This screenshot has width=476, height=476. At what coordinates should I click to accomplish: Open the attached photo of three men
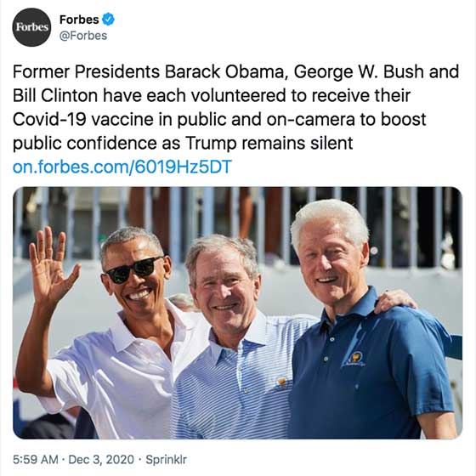(238, 313)
